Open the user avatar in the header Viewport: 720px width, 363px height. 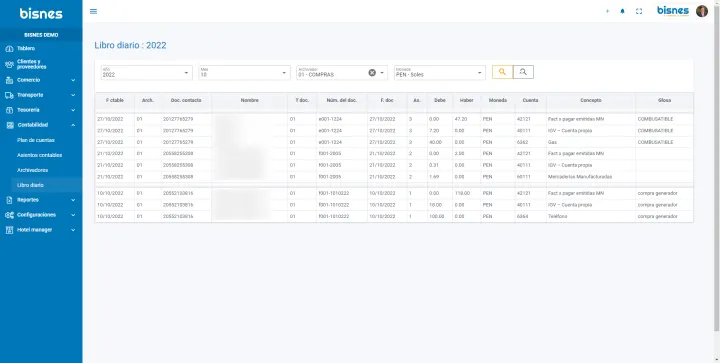point(702,11)
